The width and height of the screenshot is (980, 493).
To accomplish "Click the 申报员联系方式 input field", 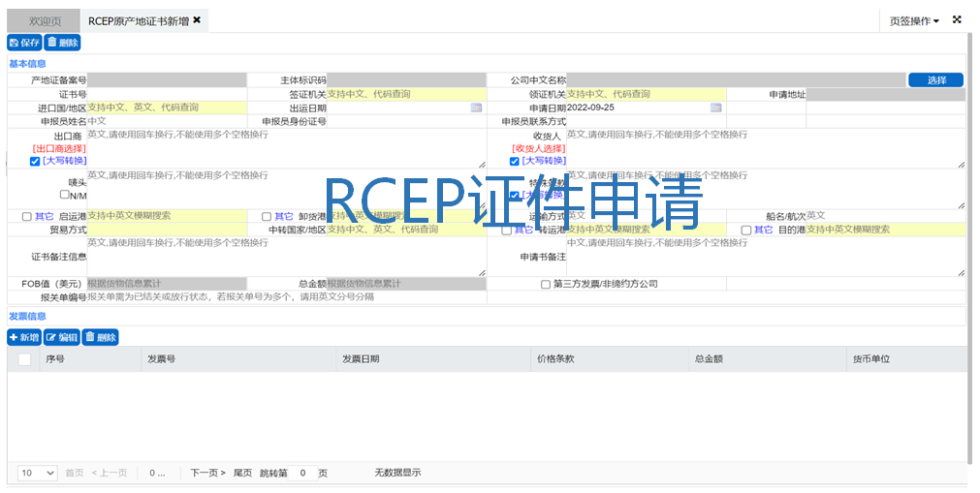I will (x=647, y=121).
